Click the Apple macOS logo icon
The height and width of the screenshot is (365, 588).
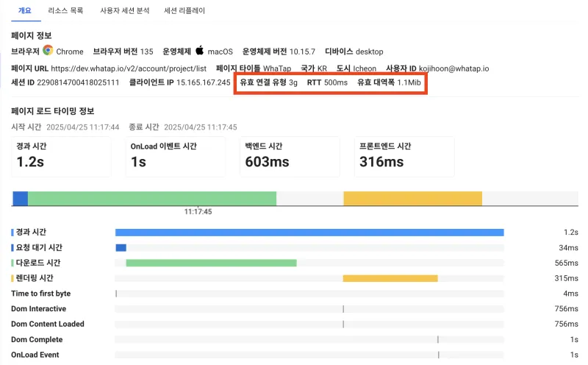point(199,50)
